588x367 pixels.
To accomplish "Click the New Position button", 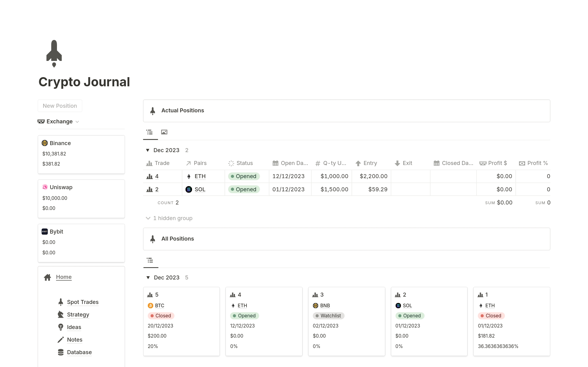I will (60, 106).
